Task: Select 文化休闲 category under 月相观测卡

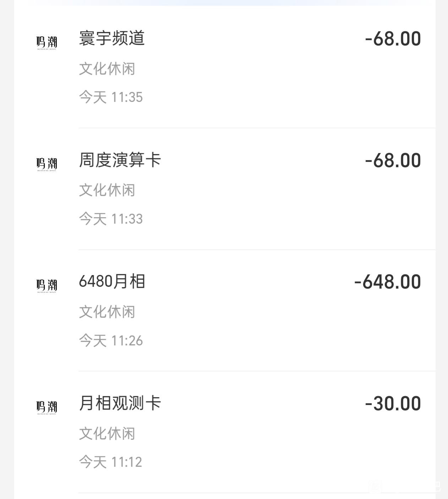Action: click(107, 434)
